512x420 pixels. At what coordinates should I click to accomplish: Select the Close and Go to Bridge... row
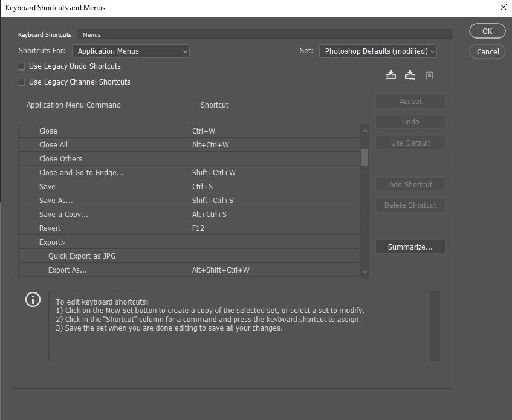(x=189, y=173)
